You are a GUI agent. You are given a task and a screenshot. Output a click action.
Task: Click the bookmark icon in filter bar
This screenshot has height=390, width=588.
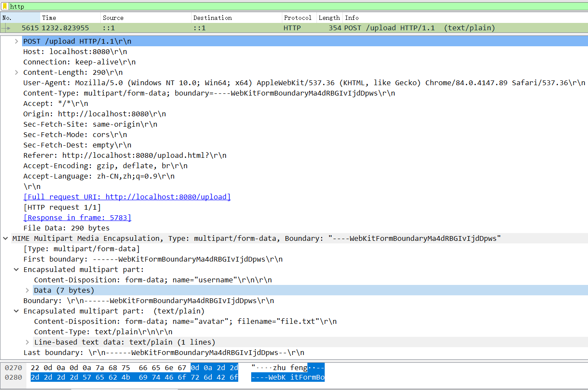pos(5,6)
